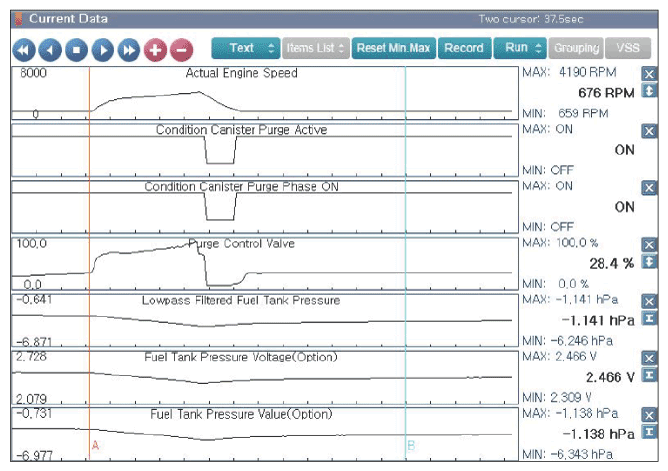
Task: Stop playback with the square button
Action: (76, 50)
